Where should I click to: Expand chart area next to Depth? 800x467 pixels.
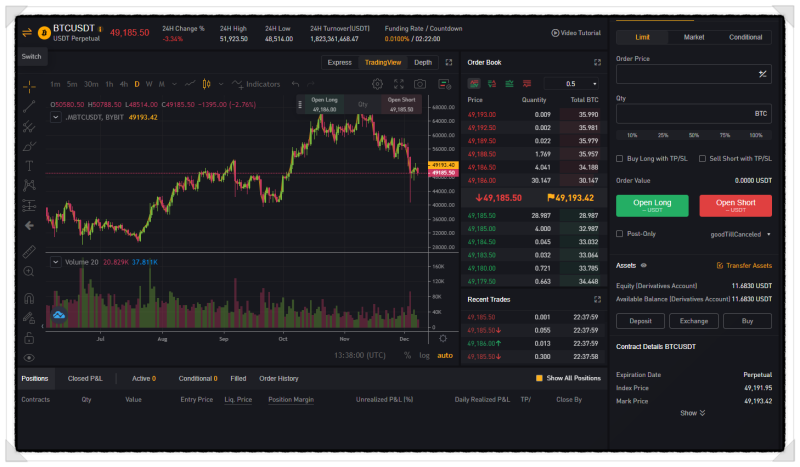click(449, 62)
